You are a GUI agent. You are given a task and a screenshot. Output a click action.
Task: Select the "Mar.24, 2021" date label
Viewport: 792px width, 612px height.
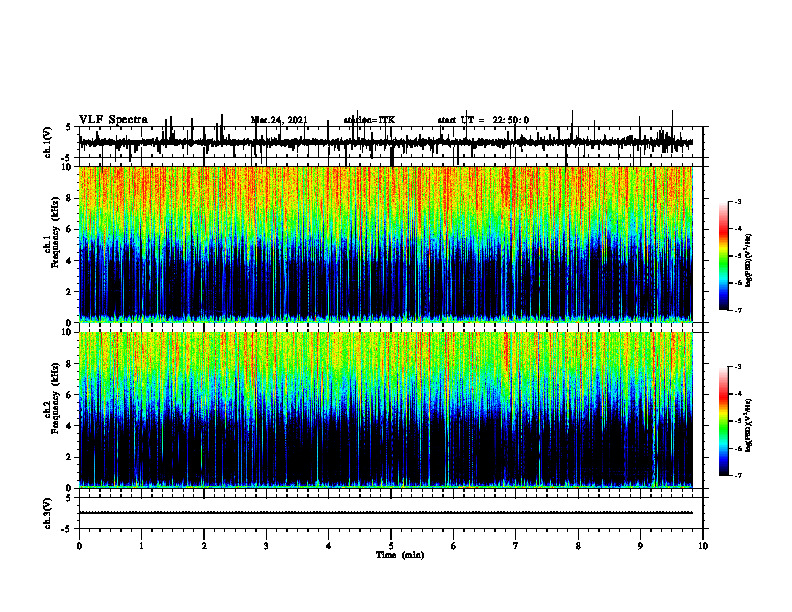coord(279,120)
